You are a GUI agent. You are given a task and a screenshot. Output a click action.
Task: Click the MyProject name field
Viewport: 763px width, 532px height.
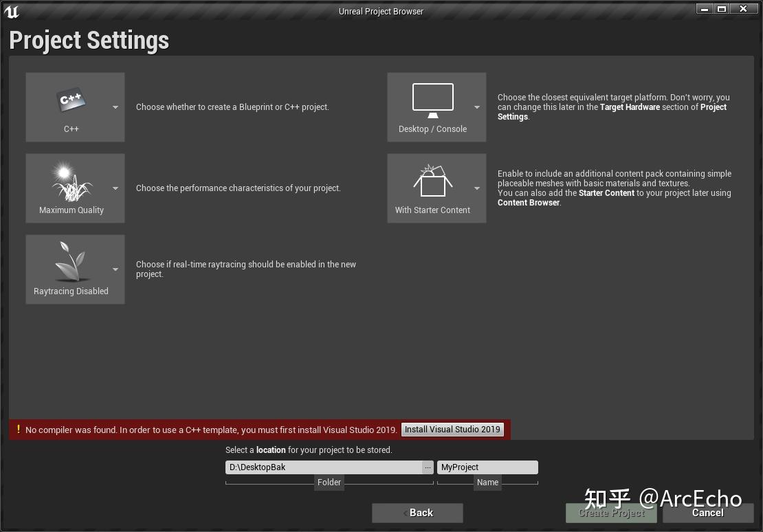coord(487,467)
